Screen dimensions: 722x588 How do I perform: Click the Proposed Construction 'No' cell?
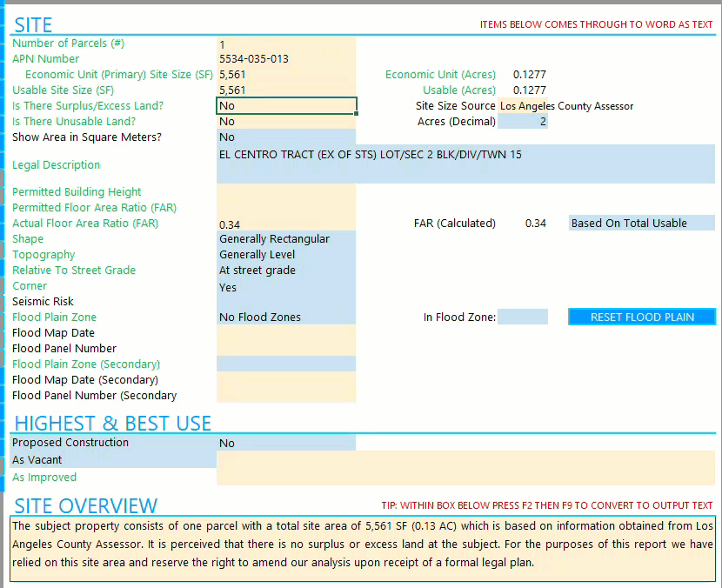coord(286,443)
